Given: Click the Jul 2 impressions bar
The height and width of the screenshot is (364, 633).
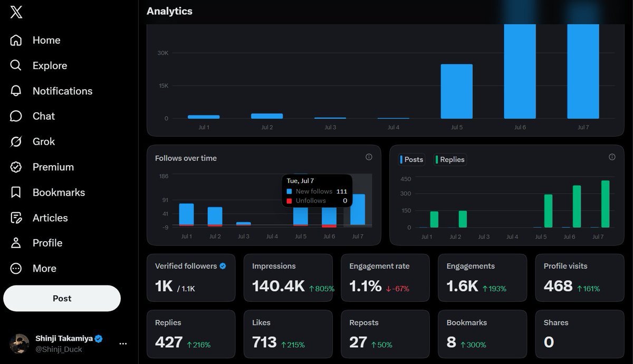Looking at the screenshot, I should pos(267,116).
